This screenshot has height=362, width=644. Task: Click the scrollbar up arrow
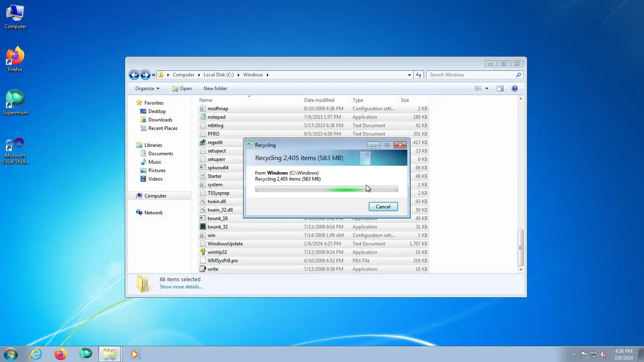pos(521,99)
